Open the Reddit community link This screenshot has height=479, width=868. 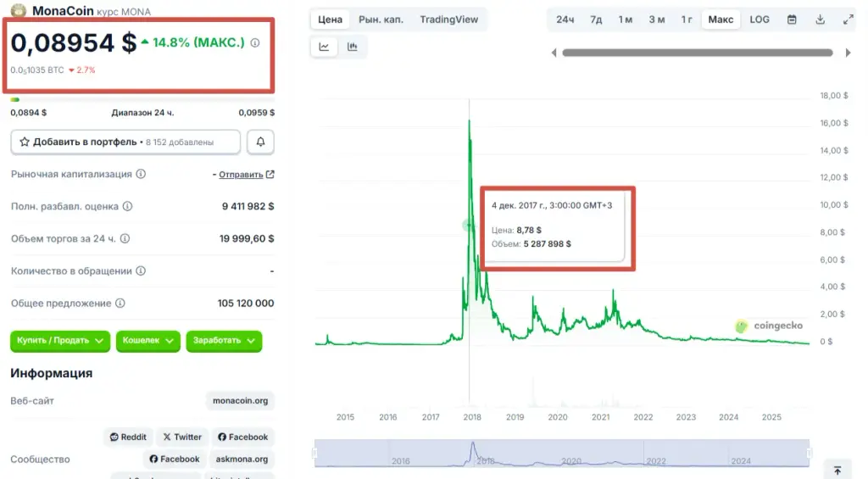128,437
